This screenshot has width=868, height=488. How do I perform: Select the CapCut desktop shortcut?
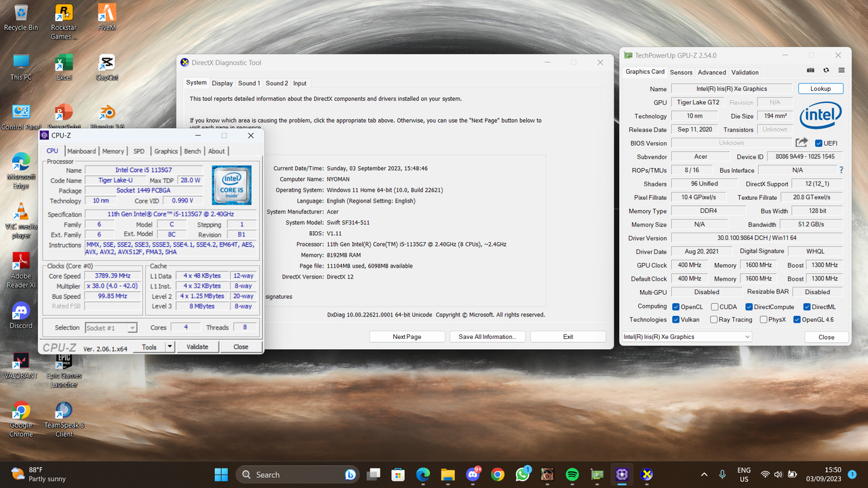coord(106,67)
